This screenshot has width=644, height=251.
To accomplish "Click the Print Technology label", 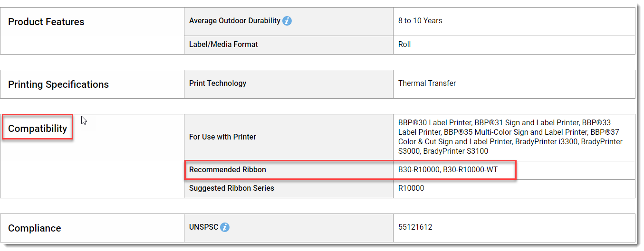I will 218,84.
